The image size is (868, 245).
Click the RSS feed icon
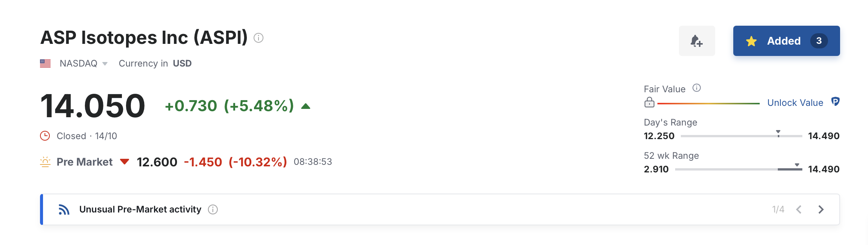click(64, 209)
